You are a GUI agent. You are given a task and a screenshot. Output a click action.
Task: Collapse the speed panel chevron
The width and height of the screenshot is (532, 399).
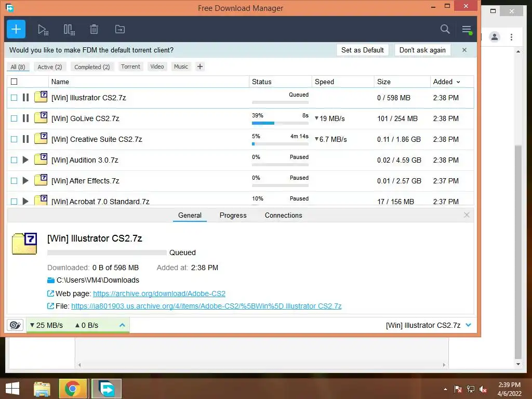(x=123, y=325)
